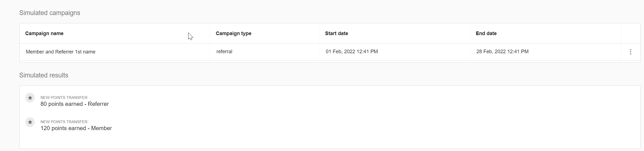
Task: Select the 120 points earned - Member result
Action: click(76, 128)
